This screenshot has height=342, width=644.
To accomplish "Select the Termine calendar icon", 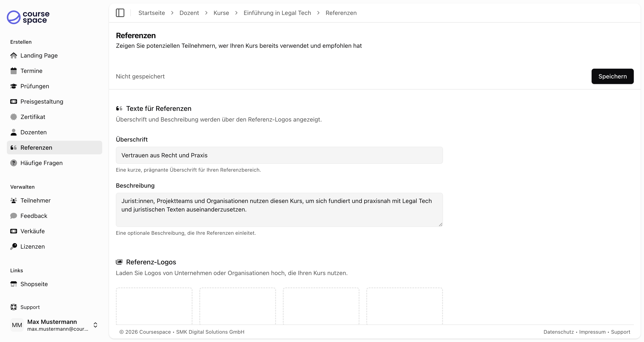I will pos(13,71).
